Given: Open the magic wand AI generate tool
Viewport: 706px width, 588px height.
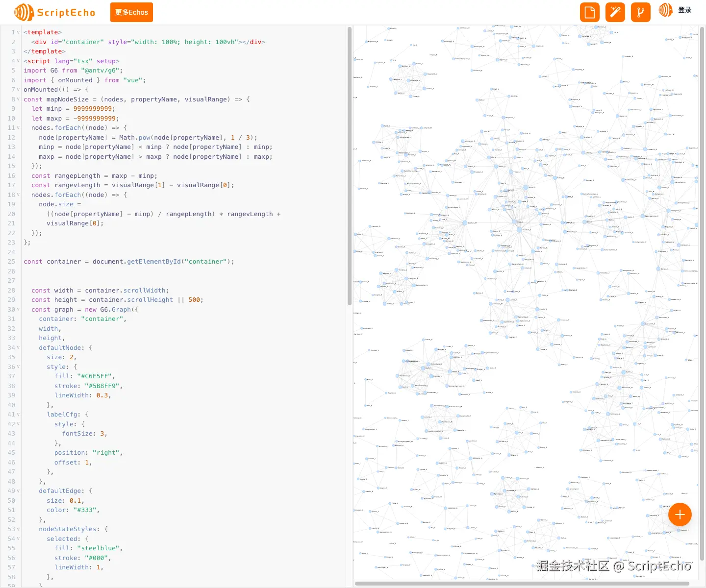Looking at the screenshot, I should point(615,12).
